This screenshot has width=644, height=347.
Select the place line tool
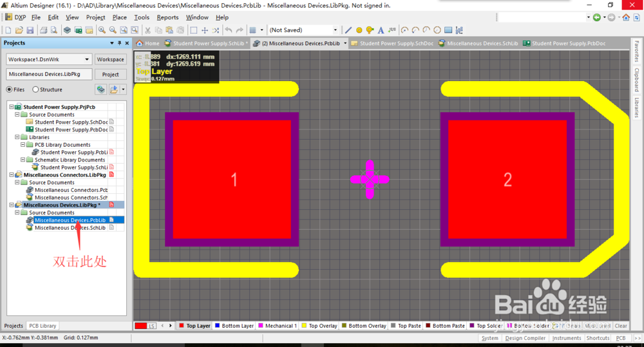pos(348,30)
